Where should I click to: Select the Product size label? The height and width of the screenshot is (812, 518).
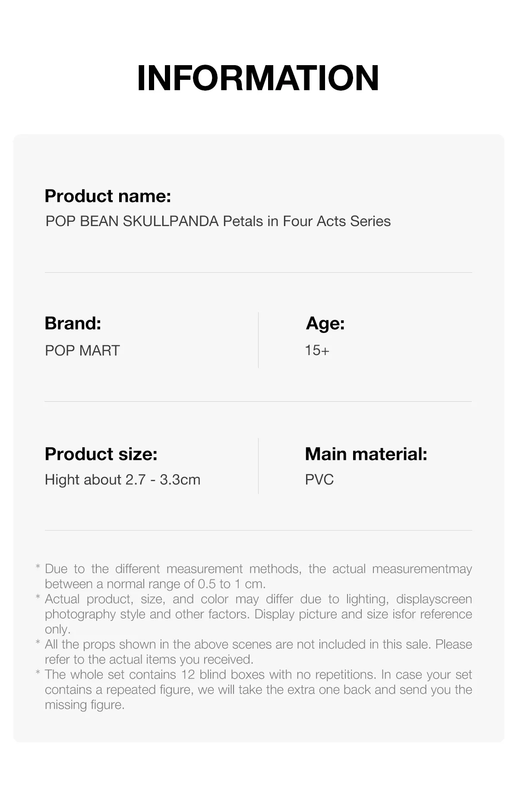101,454
